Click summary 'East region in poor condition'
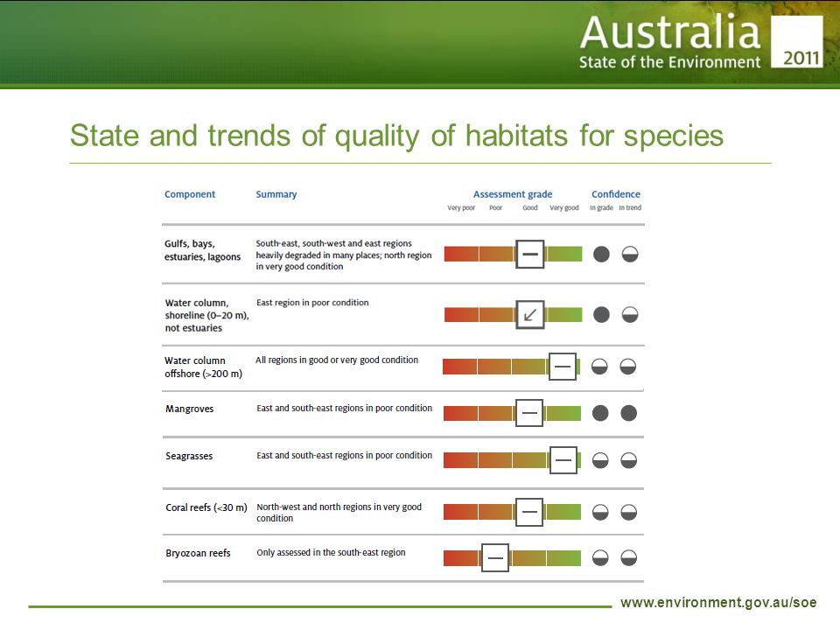This screenshot has width=840, height=630. (312, 303)
